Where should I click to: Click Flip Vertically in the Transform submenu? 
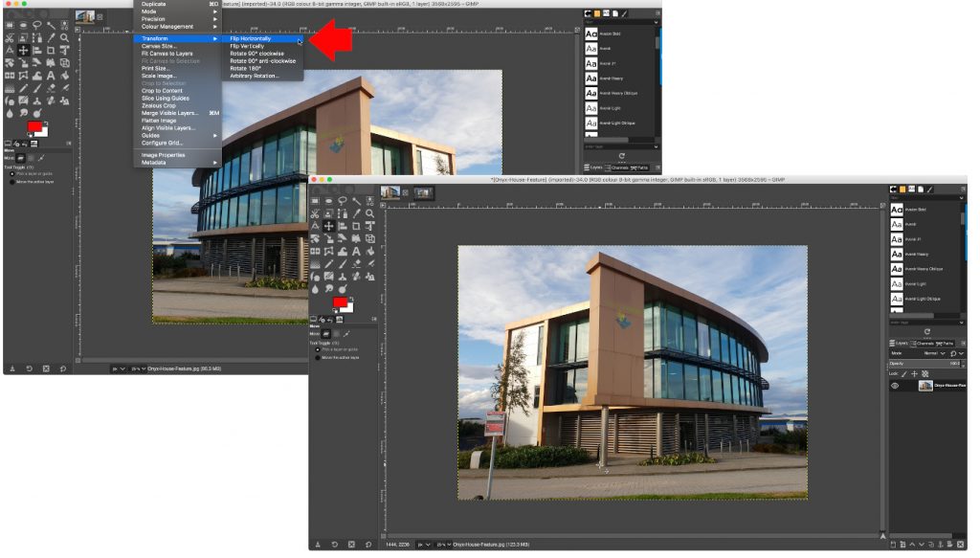[x=247, y=46]
